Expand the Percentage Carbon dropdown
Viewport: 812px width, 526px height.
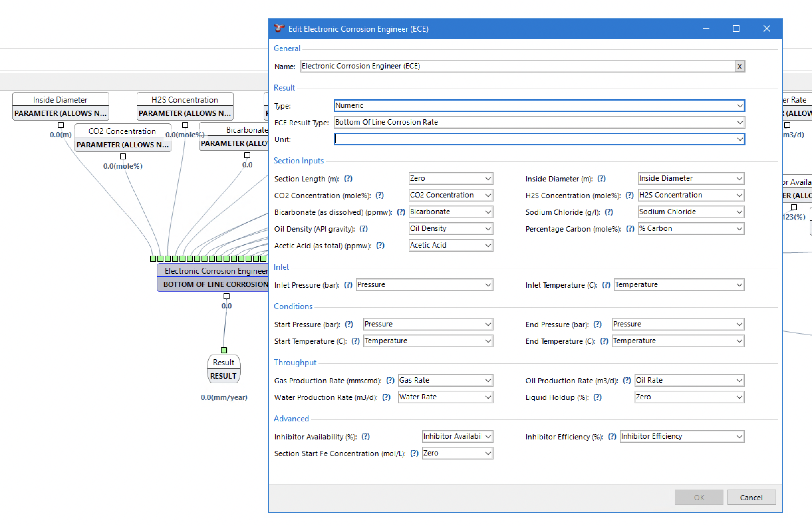pos(739,229)
